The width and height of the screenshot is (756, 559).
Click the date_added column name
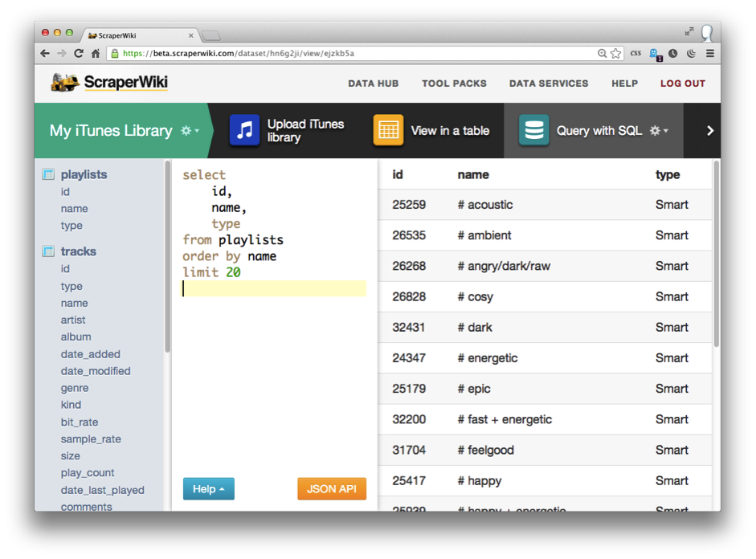pyautogui.click(x=91, y=354)
